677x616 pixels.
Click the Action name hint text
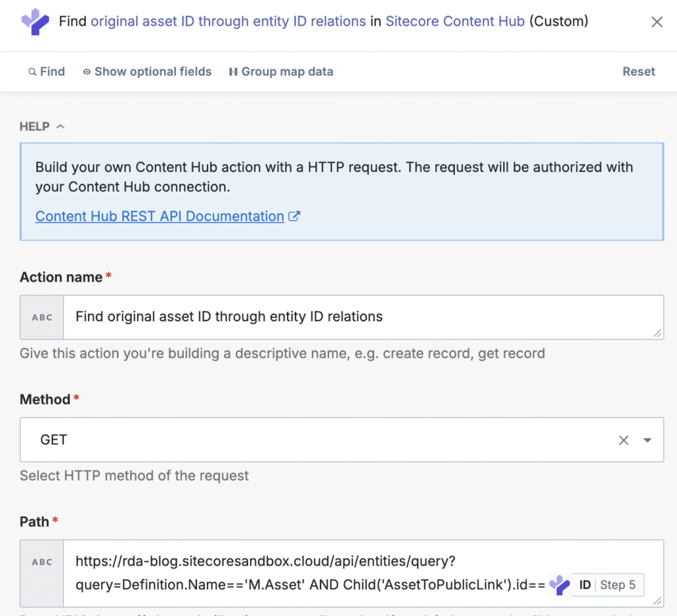pyautogui.click(x=282, y=354)
